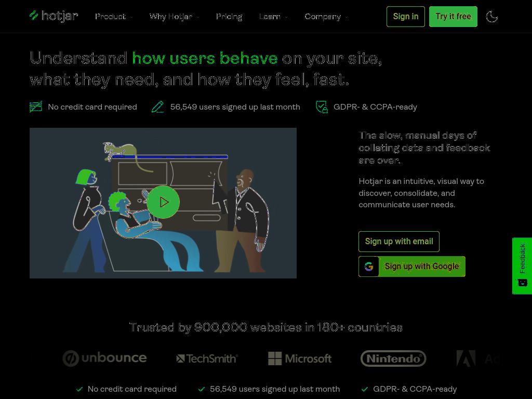Image resolution: width=532 pixels, height=399 pixels.
Task: Click the GDPR shield lock icon
Action: coord(322,107)
